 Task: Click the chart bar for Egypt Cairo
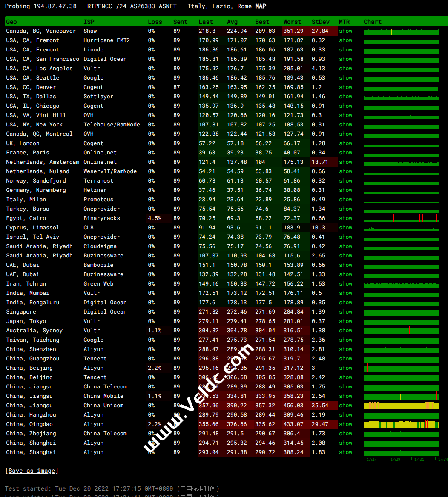(x=401, y=218)
